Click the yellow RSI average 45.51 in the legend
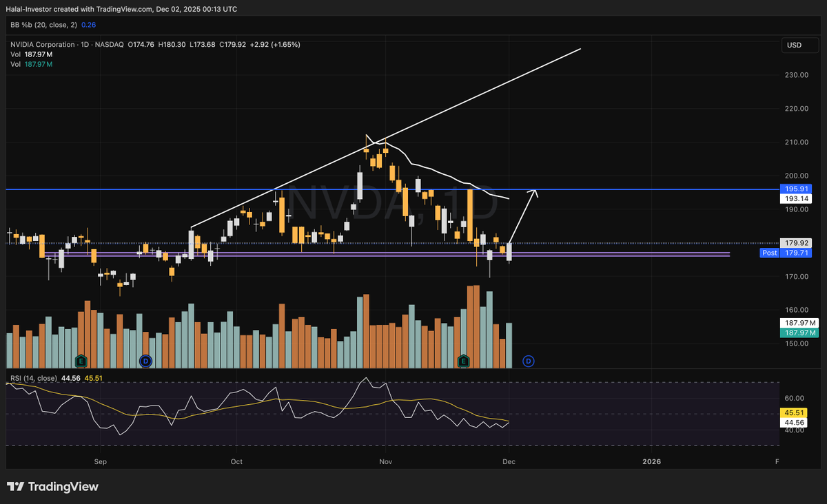Viewport: 827px width, 504px height. pyautogui.click(x=94, y=377)
